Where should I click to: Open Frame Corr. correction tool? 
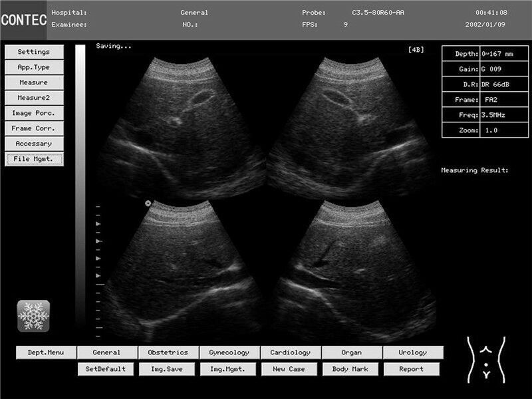(34, 128)
